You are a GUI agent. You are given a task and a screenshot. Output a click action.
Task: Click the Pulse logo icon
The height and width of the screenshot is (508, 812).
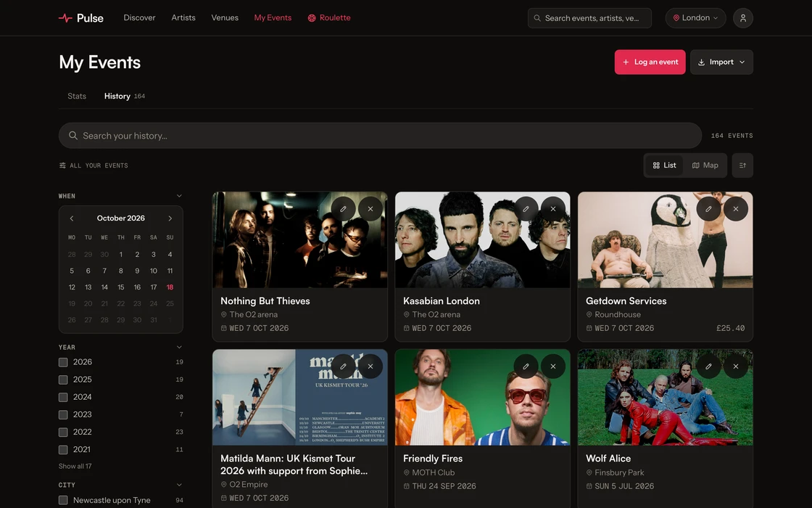click(x=65, y=18)
